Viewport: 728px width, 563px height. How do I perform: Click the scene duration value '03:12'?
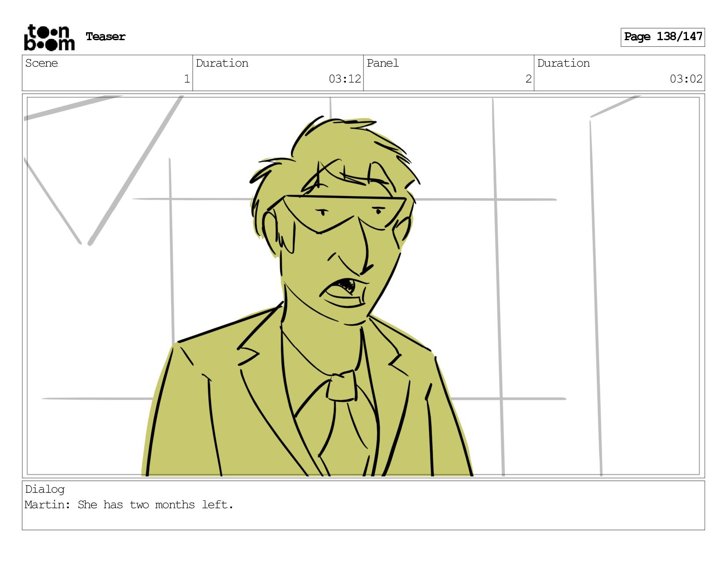345,79
